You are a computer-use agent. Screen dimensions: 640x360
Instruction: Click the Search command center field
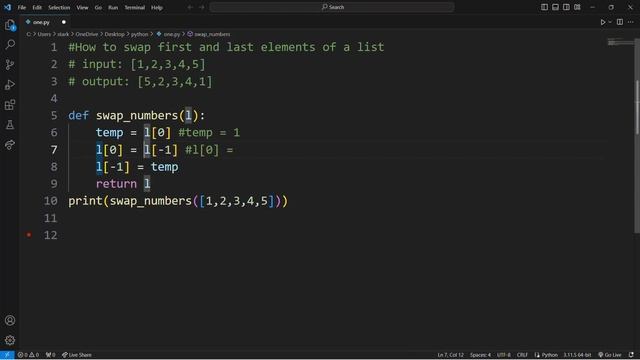[x=332, y=7]
